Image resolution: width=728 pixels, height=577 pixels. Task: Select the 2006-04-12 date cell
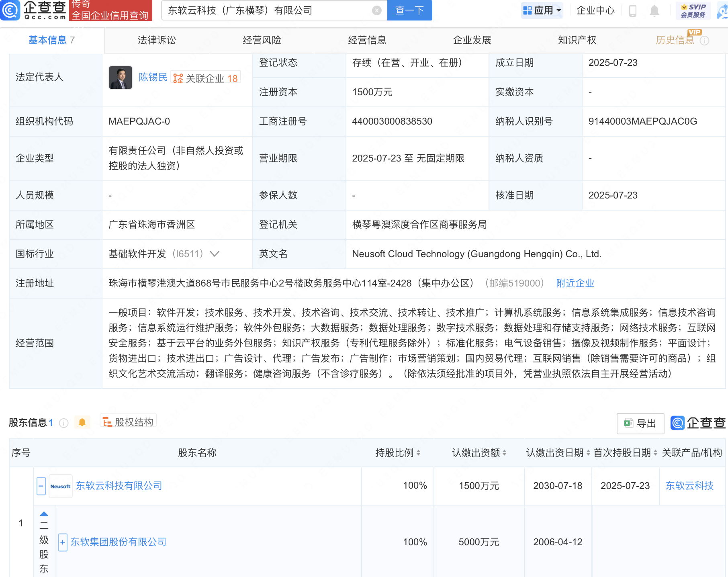pos(558,542)
